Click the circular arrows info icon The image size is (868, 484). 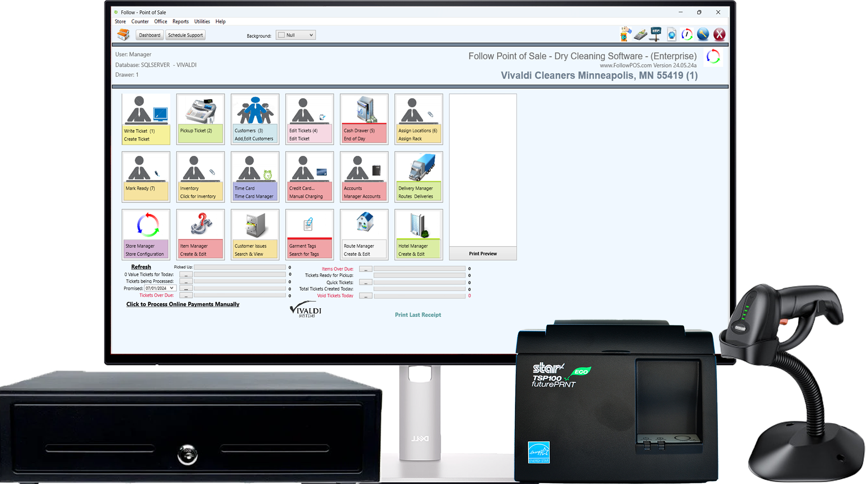pyautogui.click(x=687, y=34)
